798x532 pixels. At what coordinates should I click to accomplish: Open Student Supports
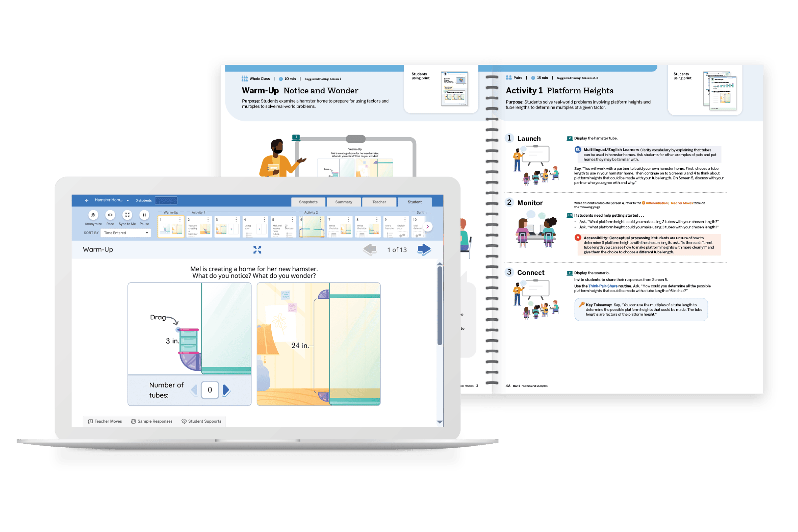(x=201, y=421)
